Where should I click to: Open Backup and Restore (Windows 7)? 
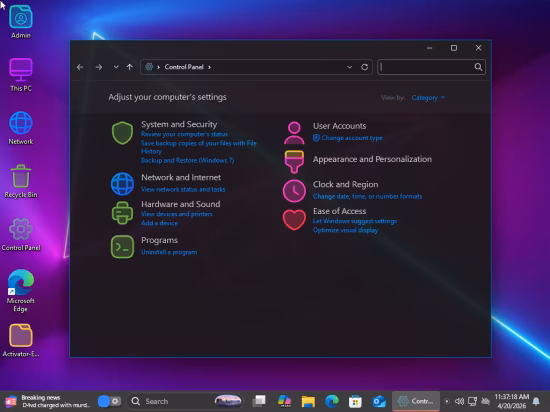[x=187, y=161]
